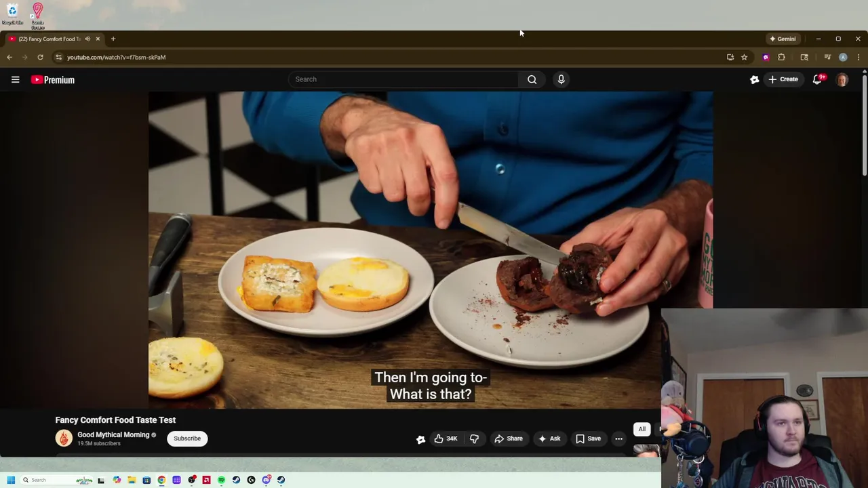Open Discord from taskbar
Screen dimensions: 868x488
point(267,480)
